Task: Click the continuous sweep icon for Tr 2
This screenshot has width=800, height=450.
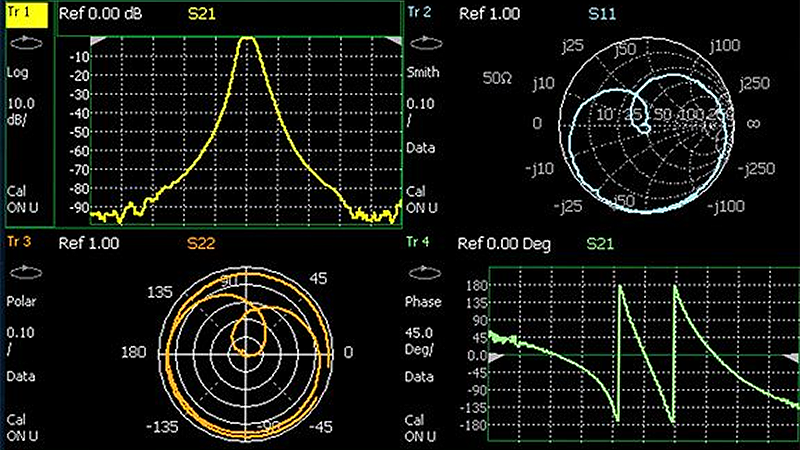Action: click(x=424, y=44)
